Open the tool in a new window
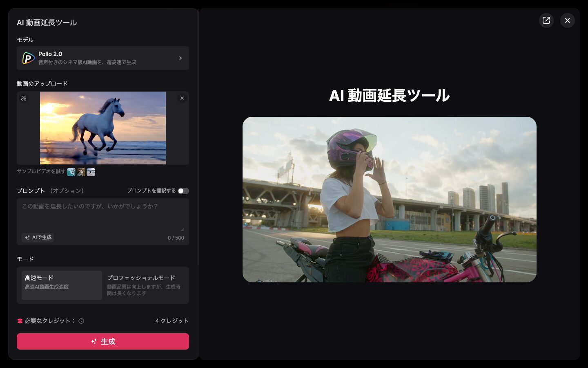588x368 pixels. 546,20
